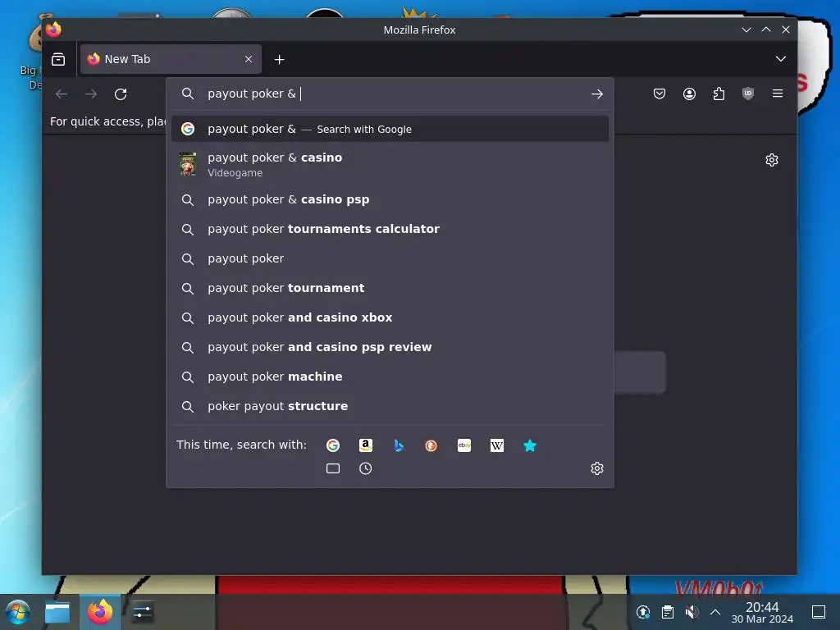840x630 pixels.
Task: Open the Save to Pocket icon
Action: [x=660, y=94]
